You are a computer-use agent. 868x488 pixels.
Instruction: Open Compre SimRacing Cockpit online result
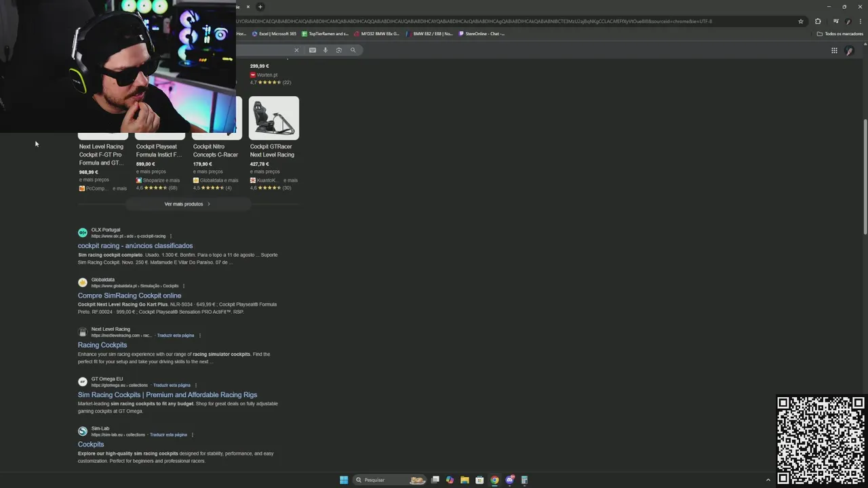coord(130,296)
